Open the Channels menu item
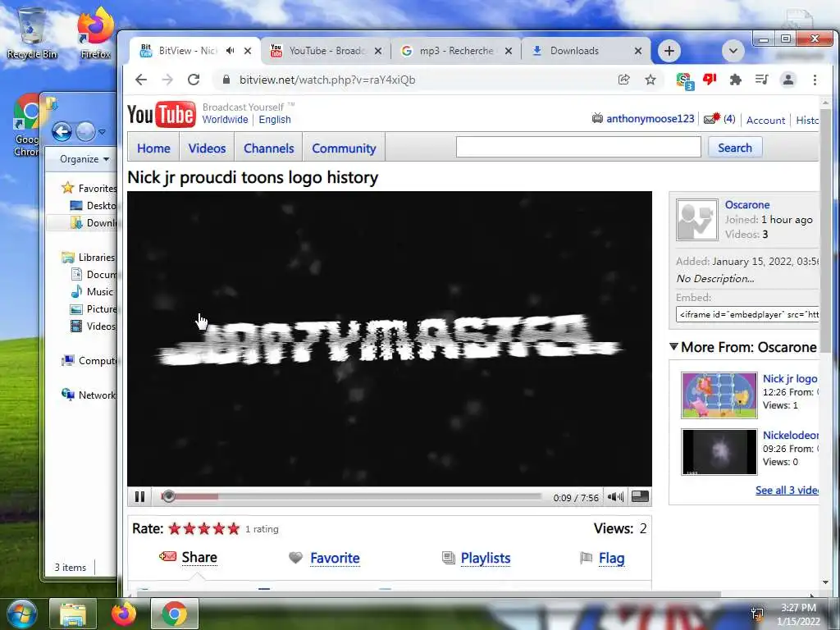 tap(269, 148)
